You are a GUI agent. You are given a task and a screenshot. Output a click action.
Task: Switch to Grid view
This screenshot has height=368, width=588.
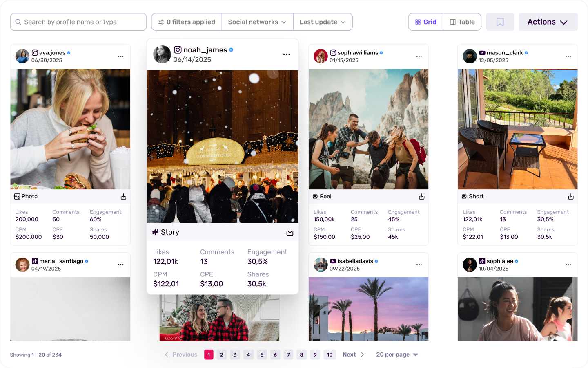coord(426,22)
